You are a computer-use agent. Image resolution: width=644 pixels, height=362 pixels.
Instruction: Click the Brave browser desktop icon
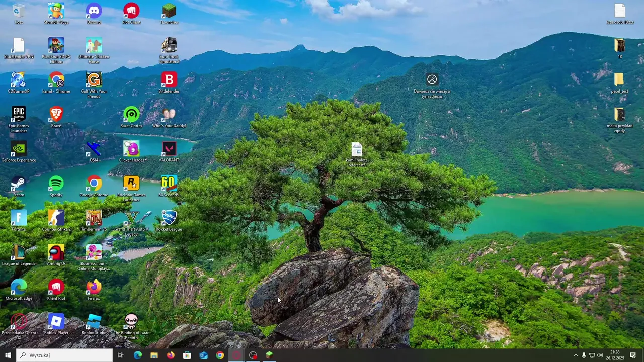tap(56, 117)
